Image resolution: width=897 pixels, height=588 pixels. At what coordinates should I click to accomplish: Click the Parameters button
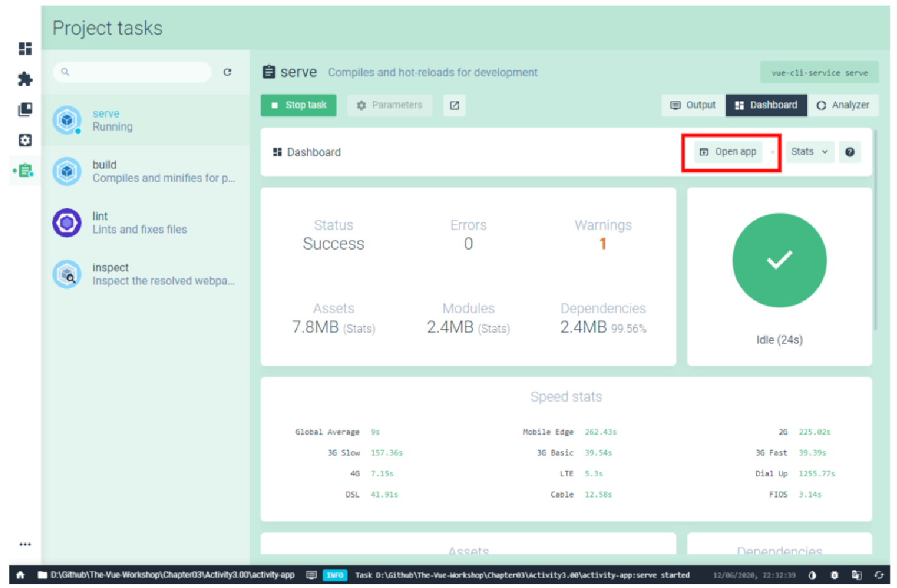(389, 105)
